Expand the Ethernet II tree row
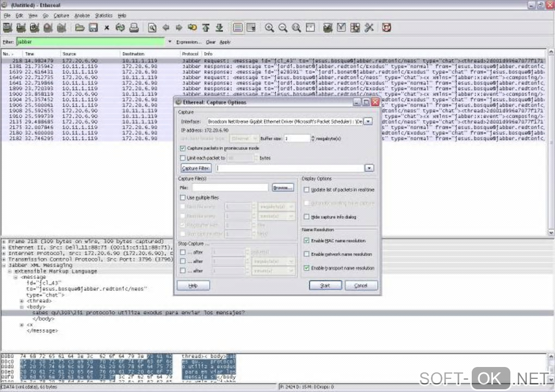555x392 pixels. click(4, 248)
